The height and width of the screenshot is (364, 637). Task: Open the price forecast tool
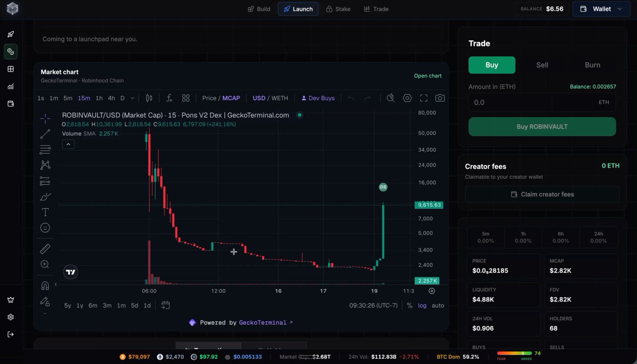45,181
